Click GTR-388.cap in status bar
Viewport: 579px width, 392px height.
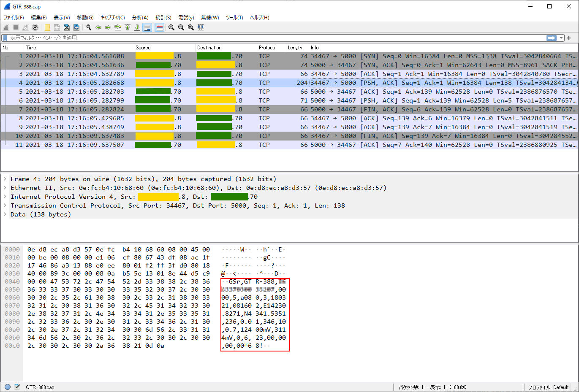pyautogui.click(x=40, y=387)
